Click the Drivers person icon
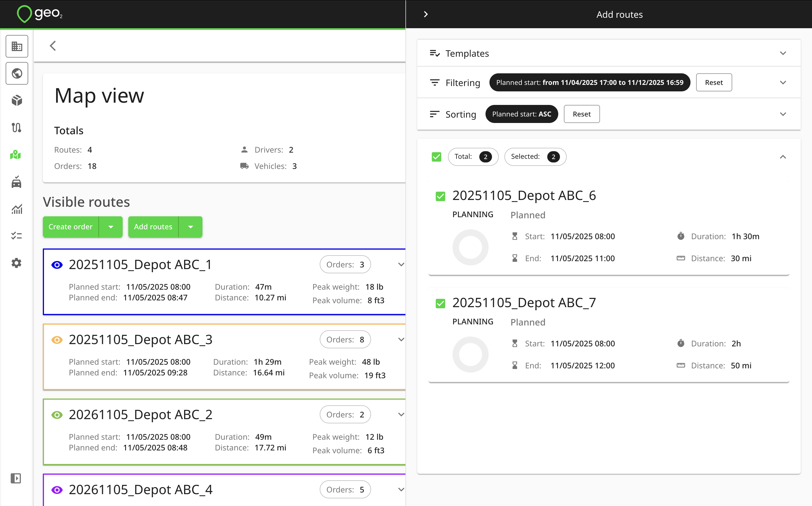The image size is (812, 506). pyautogui.click(x=244, y=149)
